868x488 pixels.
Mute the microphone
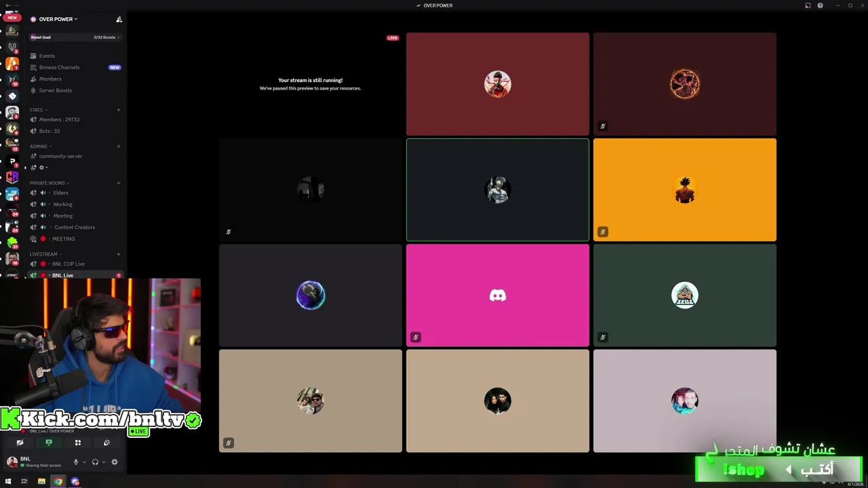click(76, 462)
